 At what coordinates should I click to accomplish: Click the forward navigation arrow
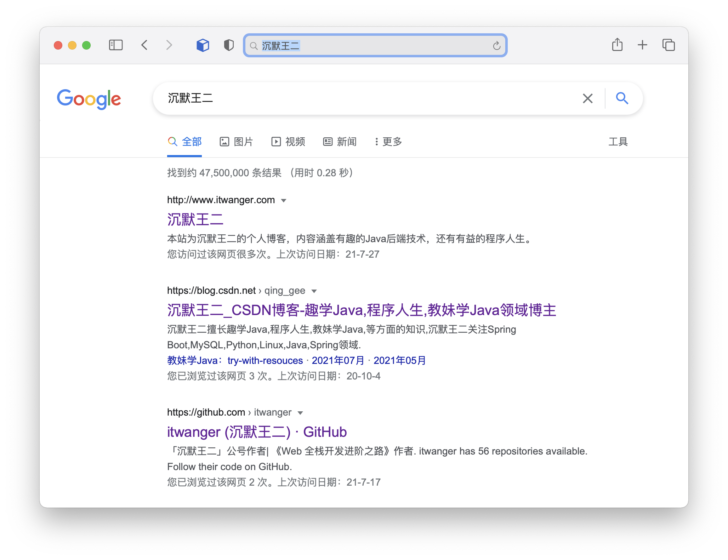point(169,45)
